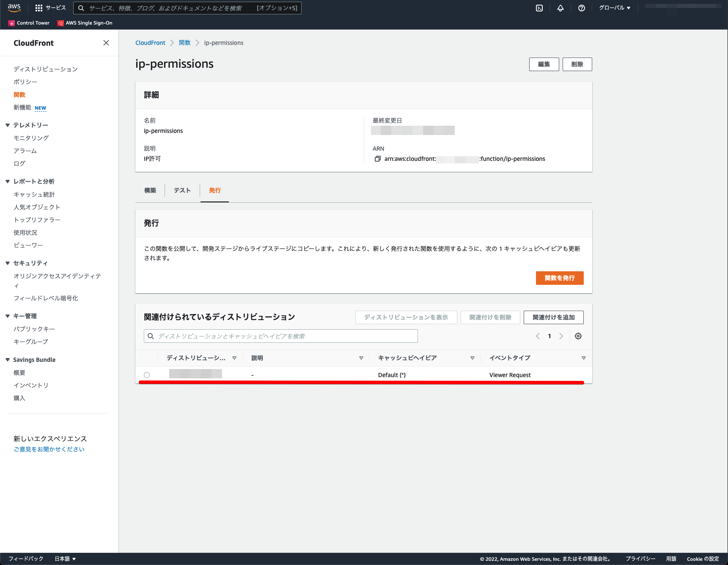Open オリジンアクセスアイデンティティ page
Screen dimensions: 728x565
(x=58, y=281)
